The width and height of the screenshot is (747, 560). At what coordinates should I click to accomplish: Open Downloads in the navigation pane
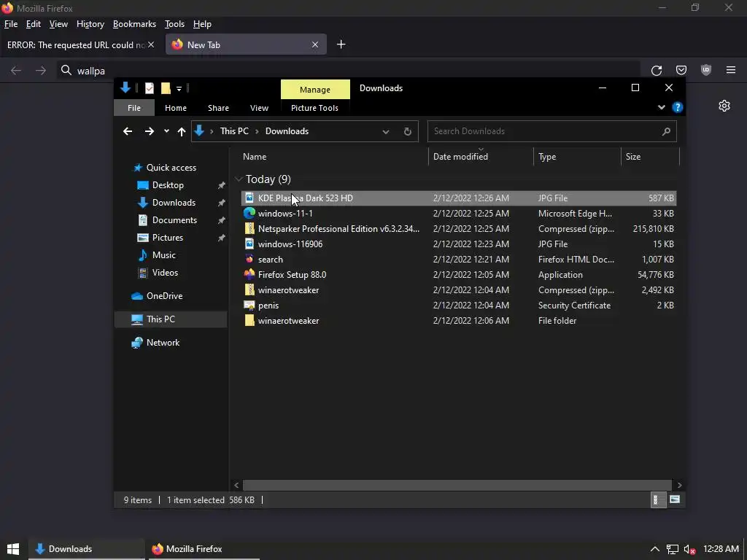(166, 203)
